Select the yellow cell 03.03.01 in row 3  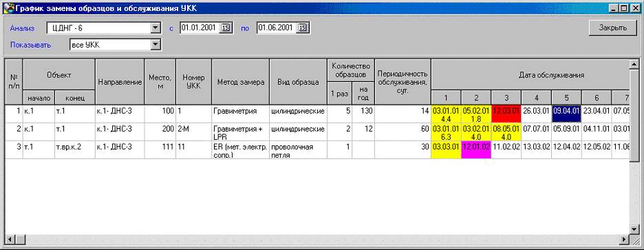click(446, 149)
